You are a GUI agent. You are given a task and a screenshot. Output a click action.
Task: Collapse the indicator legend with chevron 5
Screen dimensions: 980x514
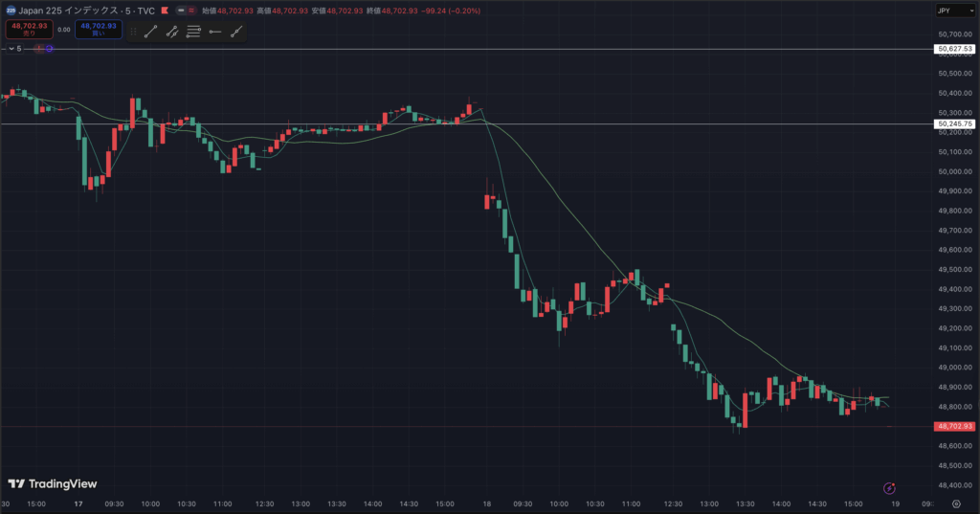tap(12, 48)
